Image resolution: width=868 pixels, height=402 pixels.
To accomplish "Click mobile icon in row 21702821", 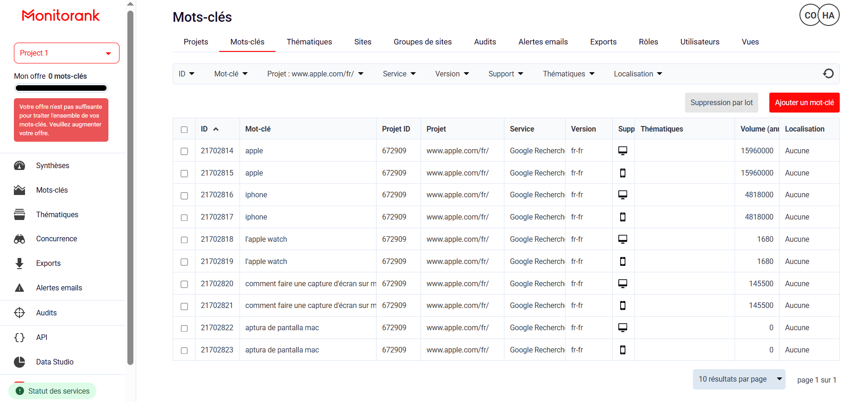I will [x=623, y=305].
